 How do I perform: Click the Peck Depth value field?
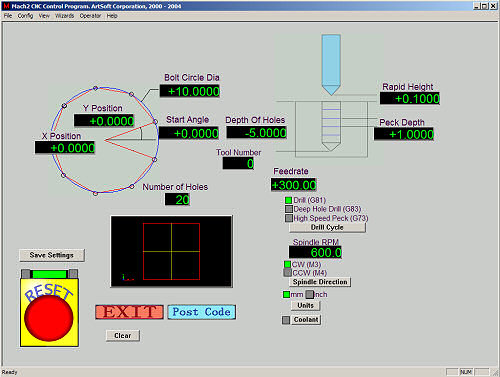404,134
